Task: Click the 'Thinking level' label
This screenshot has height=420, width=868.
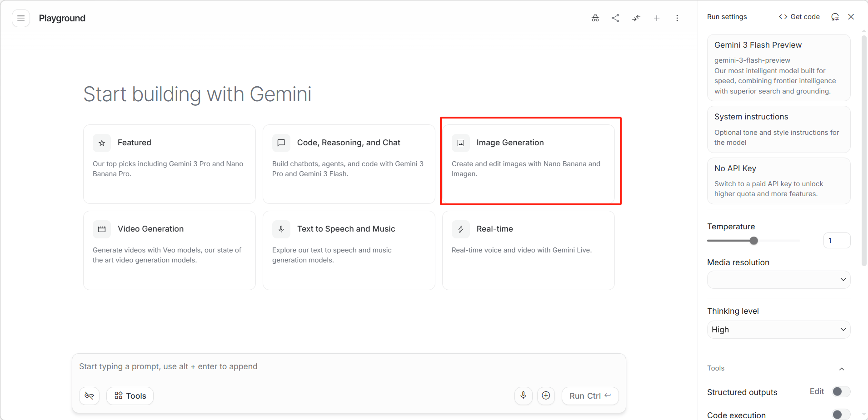Action: pyautogui.click(x=733, y=311)
